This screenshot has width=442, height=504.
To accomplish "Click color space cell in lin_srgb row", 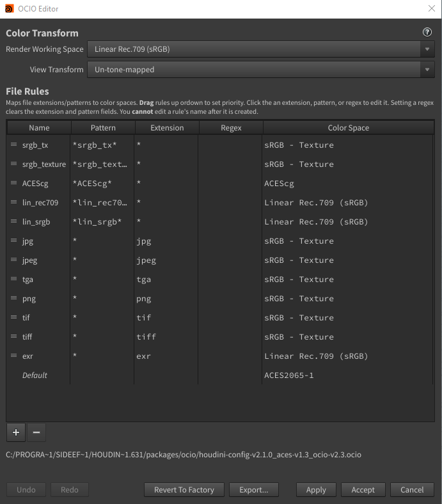I will click(x=347, y=222).
